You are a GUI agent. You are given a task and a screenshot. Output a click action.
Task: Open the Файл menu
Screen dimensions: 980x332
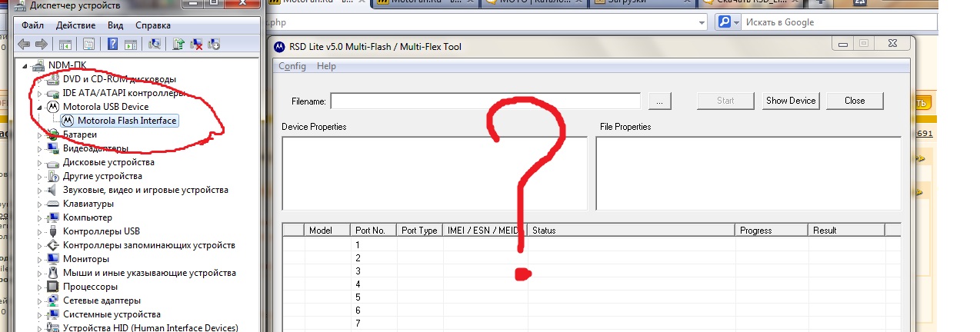pyautogui.click(x=33, y=25)
